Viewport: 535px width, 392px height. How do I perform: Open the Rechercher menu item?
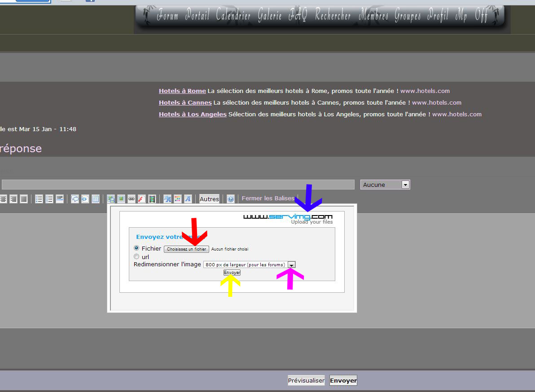tap(333, 15)
